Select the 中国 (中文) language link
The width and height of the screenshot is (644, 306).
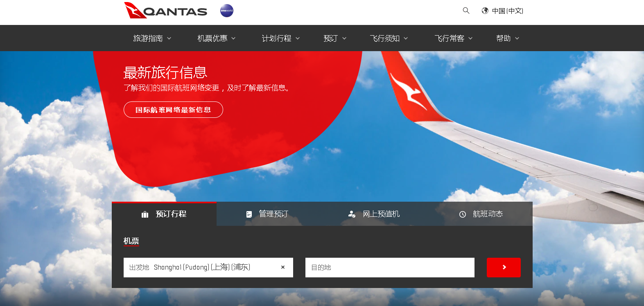pos(507,11)
